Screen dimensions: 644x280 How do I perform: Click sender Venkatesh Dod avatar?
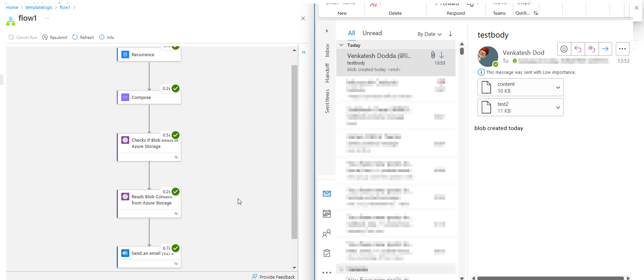click(x=488, y=57)
